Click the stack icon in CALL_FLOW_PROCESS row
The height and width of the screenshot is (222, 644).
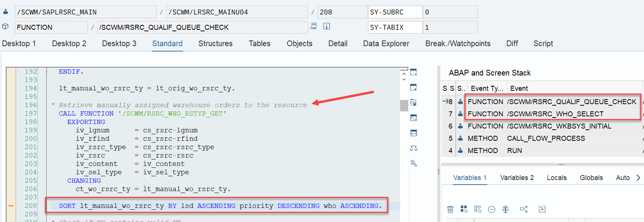coord(461,138)
